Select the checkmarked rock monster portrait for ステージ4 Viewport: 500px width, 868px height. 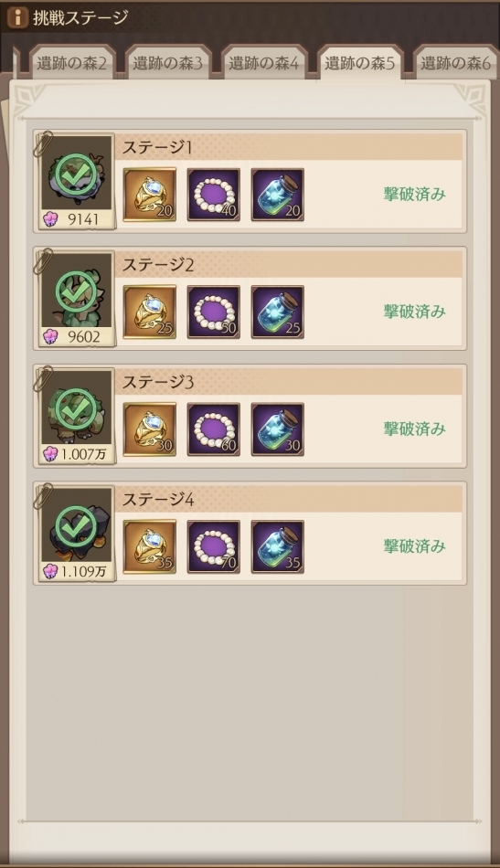coord(77,524)
